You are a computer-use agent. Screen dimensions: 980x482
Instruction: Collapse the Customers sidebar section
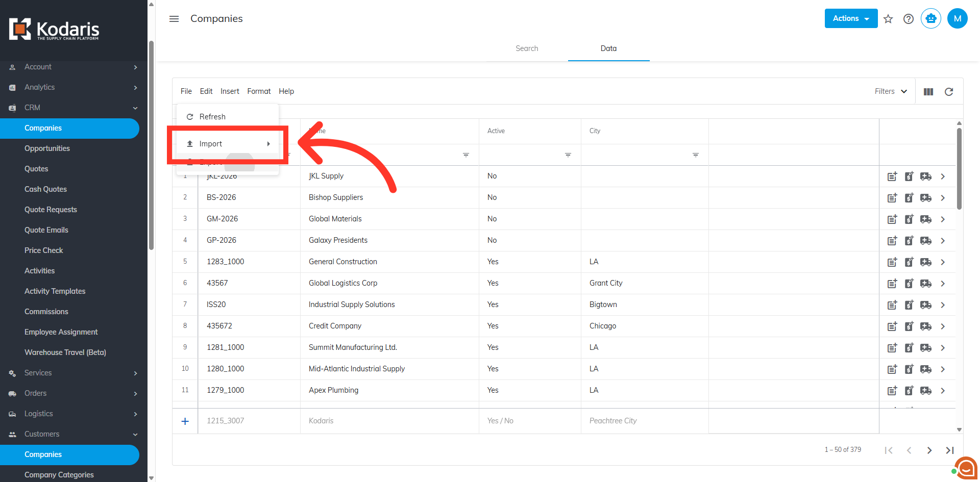click(73, 434)
